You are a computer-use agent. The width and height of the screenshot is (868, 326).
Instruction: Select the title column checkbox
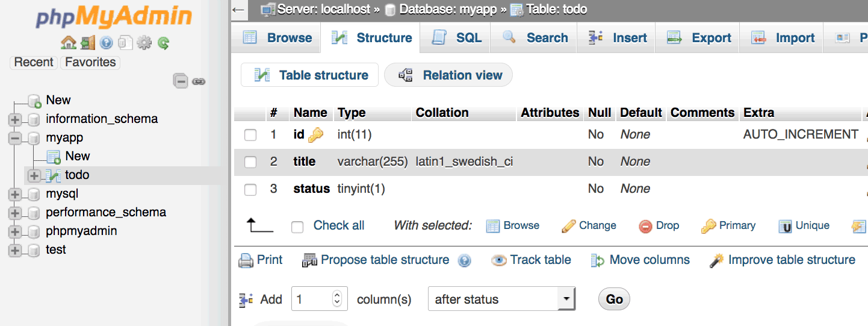click(250, 162)
